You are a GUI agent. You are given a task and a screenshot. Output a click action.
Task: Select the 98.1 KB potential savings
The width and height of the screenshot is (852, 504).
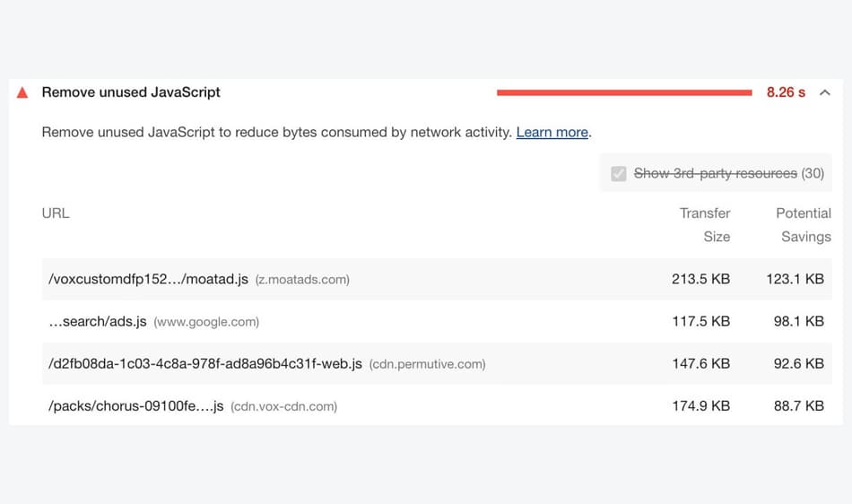799,322
